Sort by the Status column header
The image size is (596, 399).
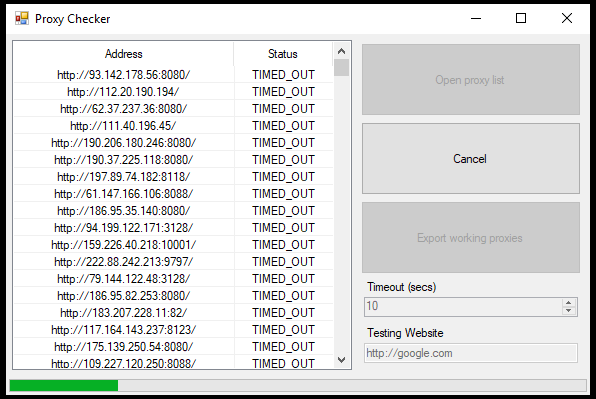tap(283, 54)
